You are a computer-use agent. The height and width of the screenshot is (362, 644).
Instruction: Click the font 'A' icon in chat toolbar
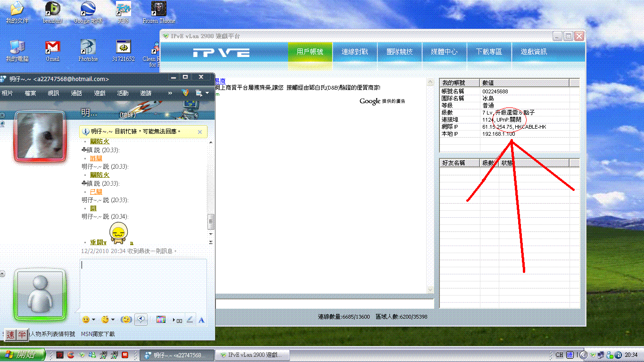(x=201, y=320)
